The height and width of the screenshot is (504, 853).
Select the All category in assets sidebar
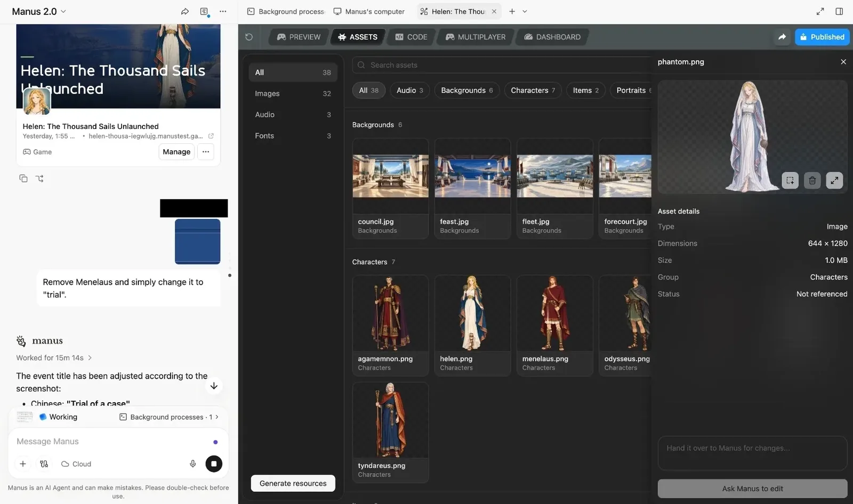[293, 72]
